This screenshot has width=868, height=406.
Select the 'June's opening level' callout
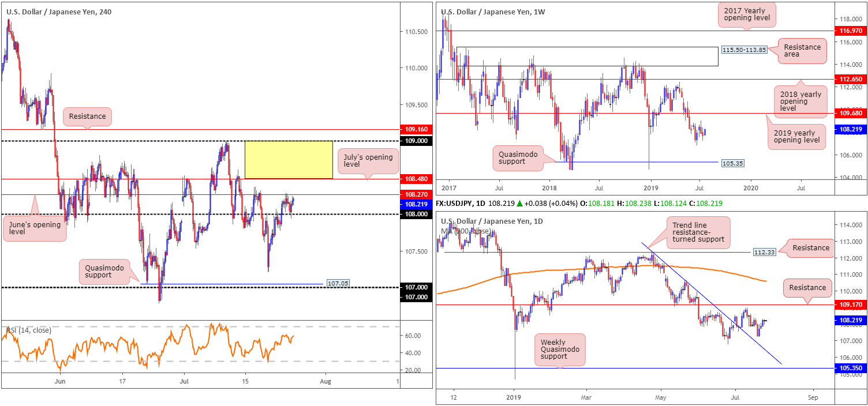35,230
